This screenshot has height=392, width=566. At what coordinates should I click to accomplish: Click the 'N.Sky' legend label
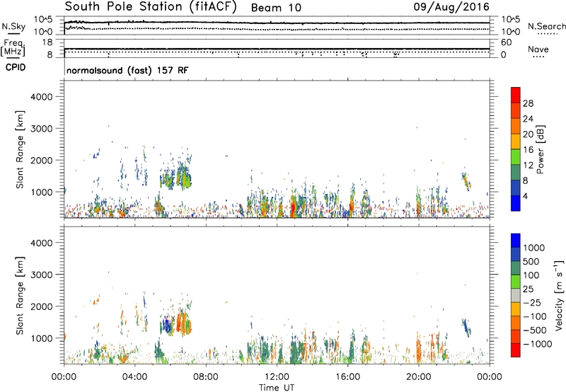click(x=13, y=26)
